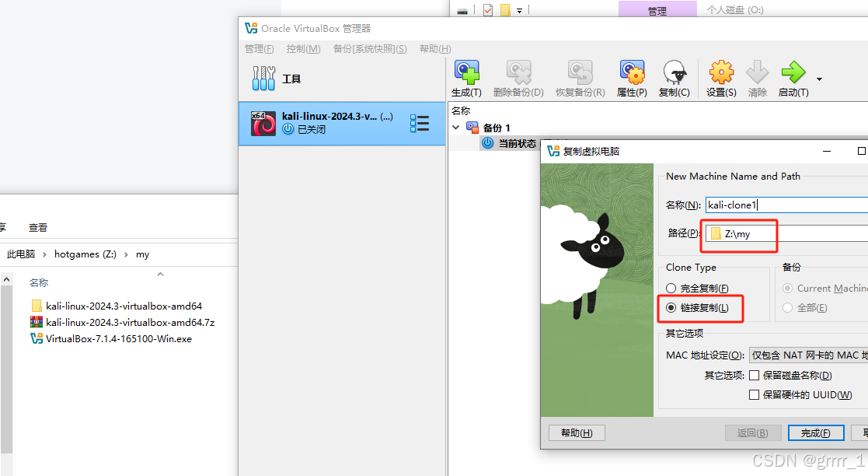Screen dimensions: 868x476
Task: Click the 名称 column header in Explorer
Action: coord(39,282)
